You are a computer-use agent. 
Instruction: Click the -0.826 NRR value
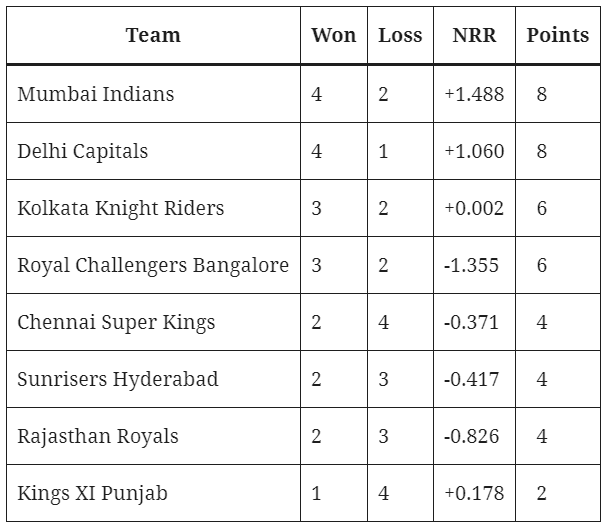pos(472,436)
